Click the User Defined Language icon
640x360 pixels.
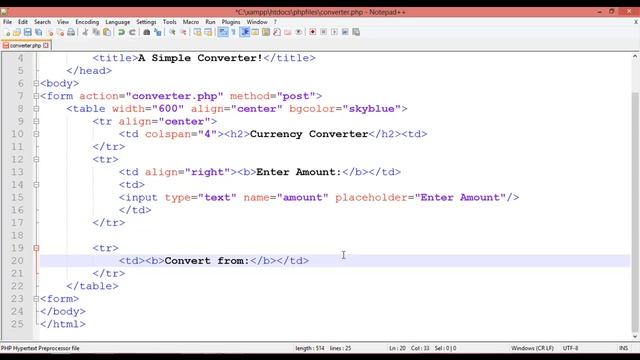click(x=255, y=32)
